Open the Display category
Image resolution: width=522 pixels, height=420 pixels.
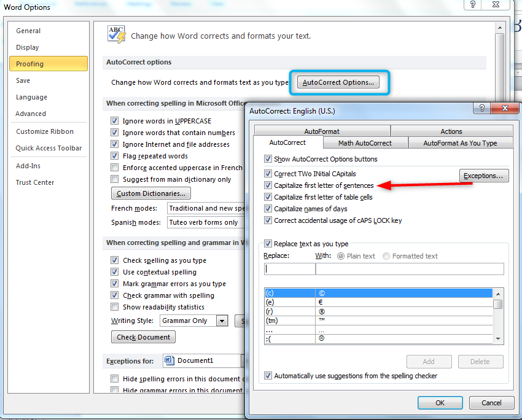27,47
